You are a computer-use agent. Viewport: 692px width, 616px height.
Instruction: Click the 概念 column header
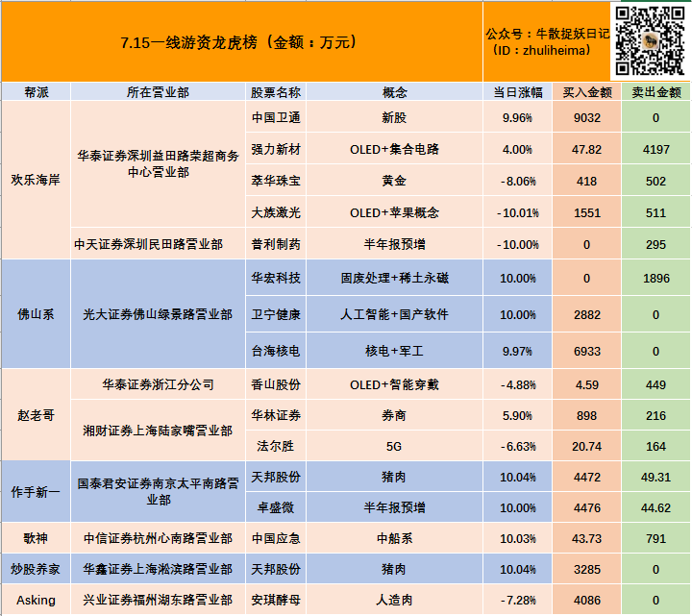click(394, 92)
